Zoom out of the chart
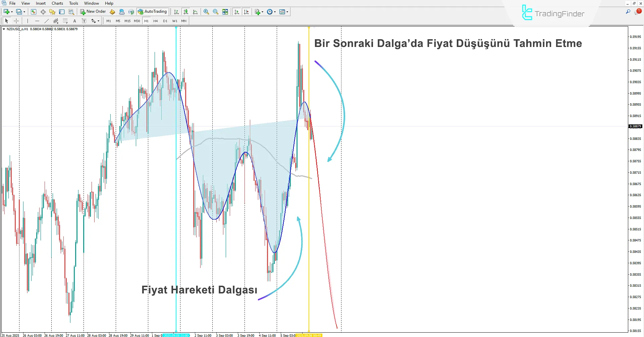This screenshot has width=644, height=337. click(215, 12)
